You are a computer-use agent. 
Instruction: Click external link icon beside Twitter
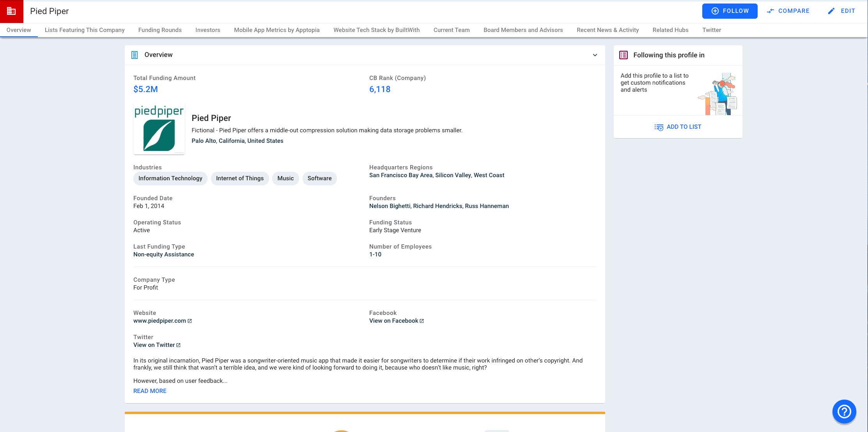tap(178, 345)
